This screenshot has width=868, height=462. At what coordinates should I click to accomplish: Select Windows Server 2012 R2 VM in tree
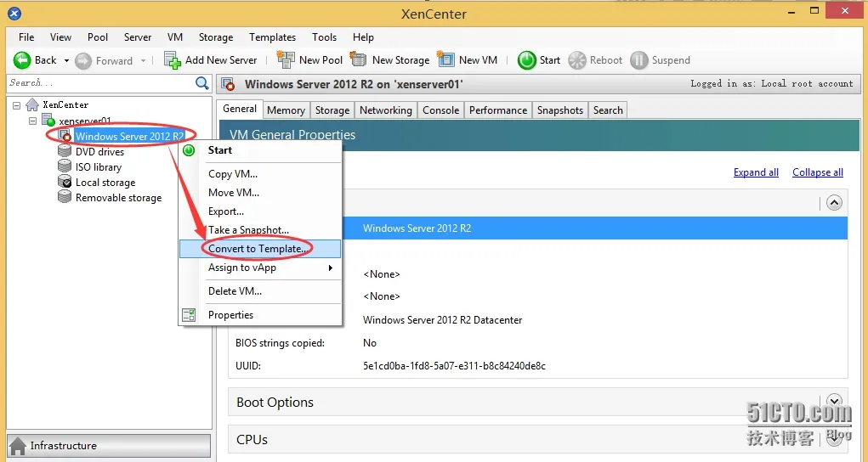[129, 136]
